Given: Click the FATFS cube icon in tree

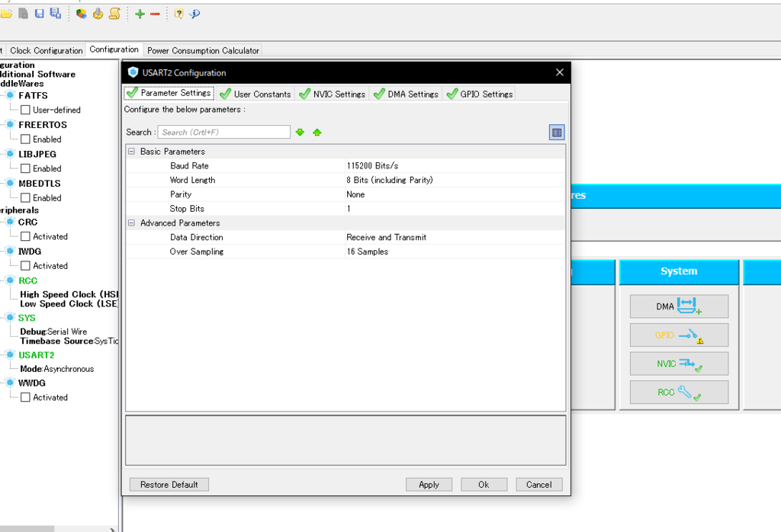Looking at the screenshot, I should click(10, 95).
